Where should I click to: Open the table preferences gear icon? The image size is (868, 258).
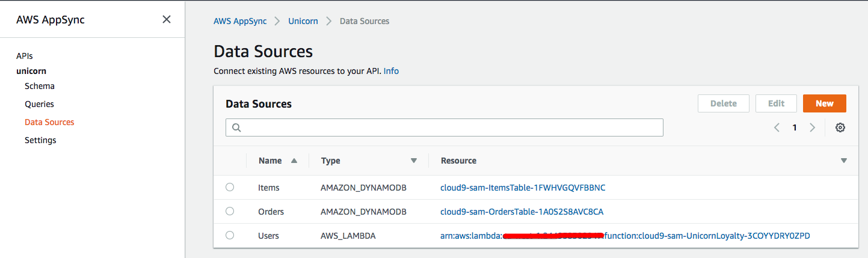pyautogui.click(x=840, y=127)
